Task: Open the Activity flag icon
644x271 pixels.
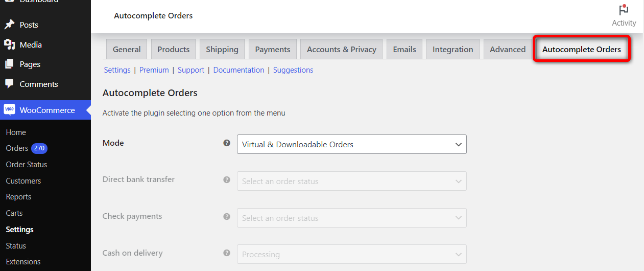Action: [x=624, y=10]
